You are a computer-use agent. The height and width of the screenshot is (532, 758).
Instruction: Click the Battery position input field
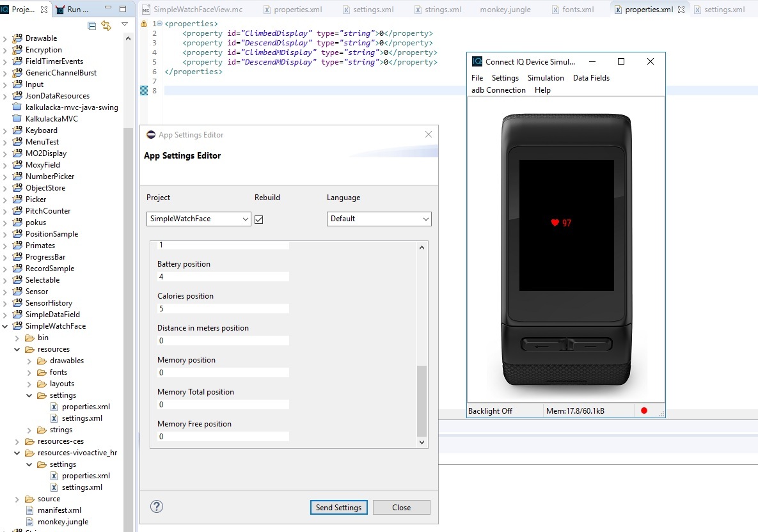point(223,277)
